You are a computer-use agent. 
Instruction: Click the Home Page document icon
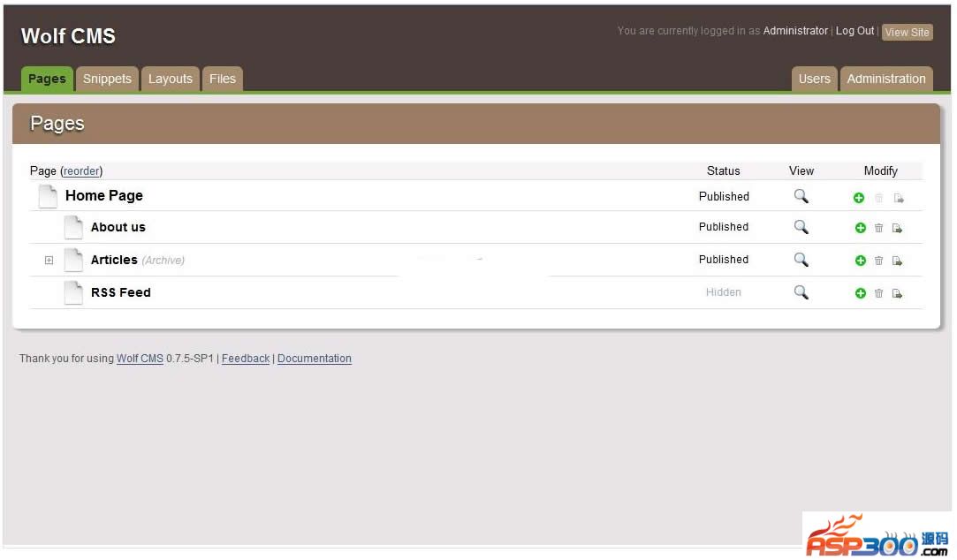(x=48, y=196)
